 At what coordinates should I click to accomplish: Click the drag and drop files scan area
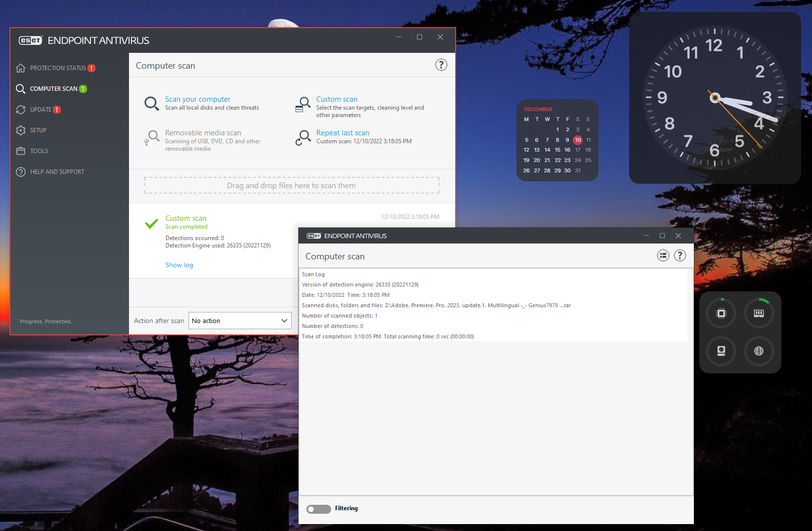coord(292,185)
